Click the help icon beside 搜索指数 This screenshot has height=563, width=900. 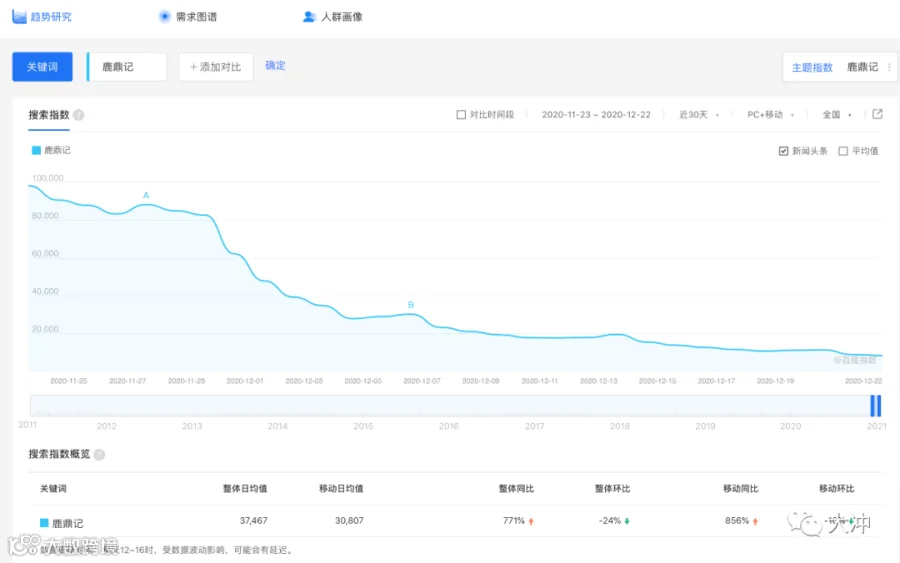point(79,115)
